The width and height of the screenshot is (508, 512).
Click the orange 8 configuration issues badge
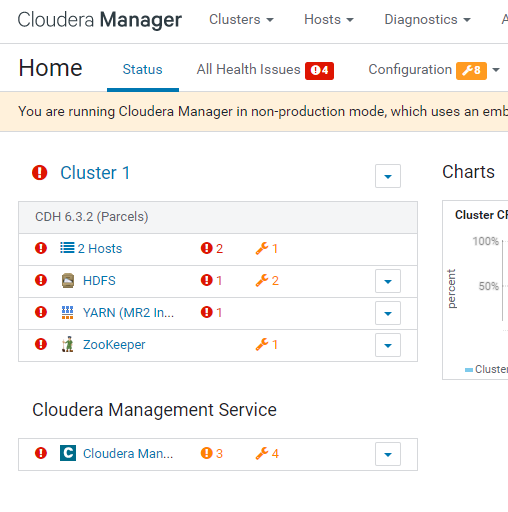[x=471, y=71]
